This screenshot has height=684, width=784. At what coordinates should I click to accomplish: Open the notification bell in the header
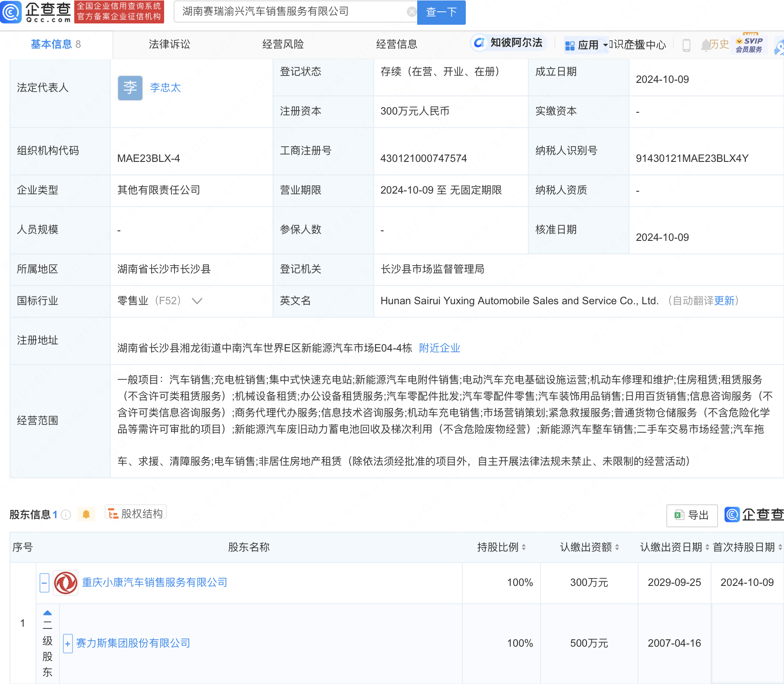705,45
